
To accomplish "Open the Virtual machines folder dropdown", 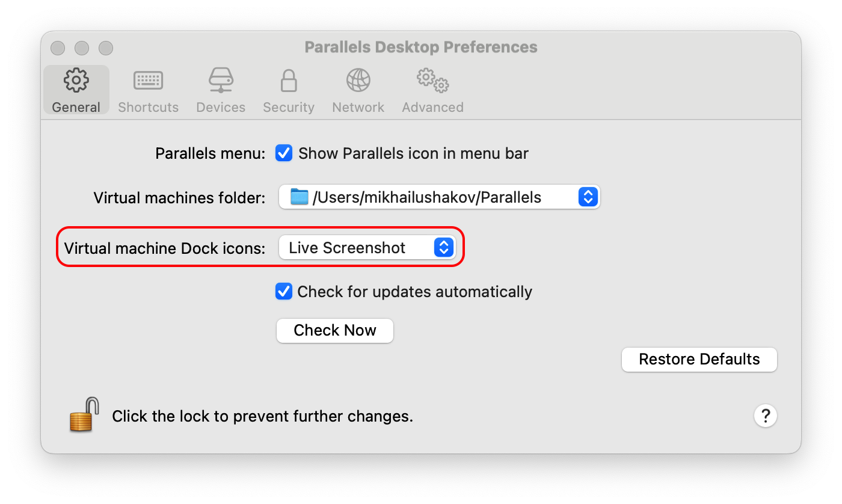I will pos(439,197).
